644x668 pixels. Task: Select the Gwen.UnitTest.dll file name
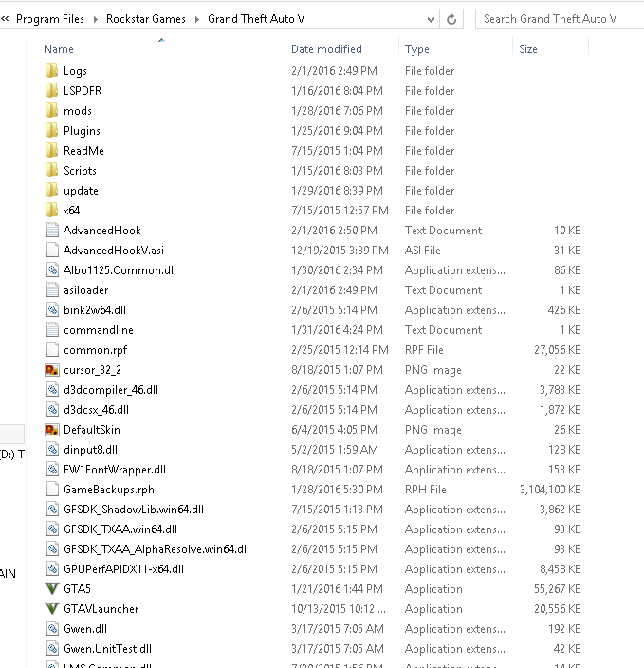108,649
